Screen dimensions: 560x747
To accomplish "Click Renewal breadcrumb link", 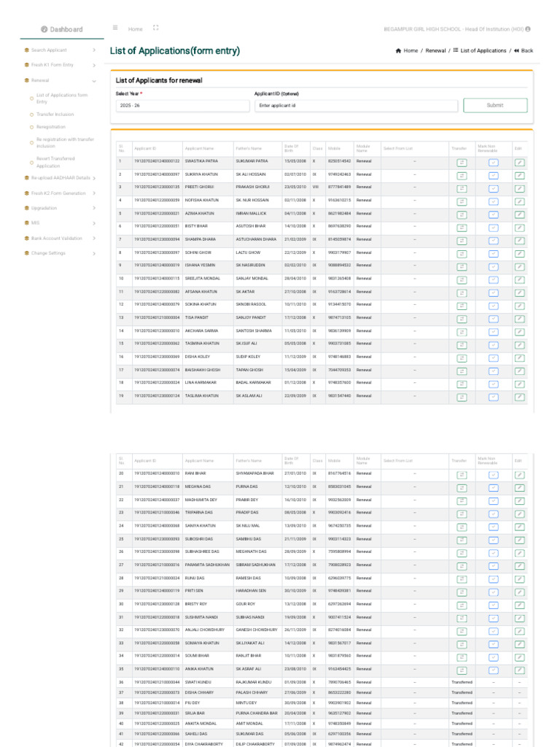I will [x=436, y=50].
